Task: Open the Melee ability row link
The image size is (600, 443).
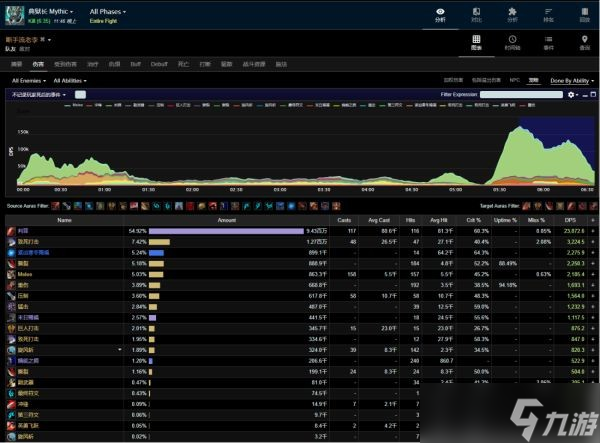Action: click(25, 273)
